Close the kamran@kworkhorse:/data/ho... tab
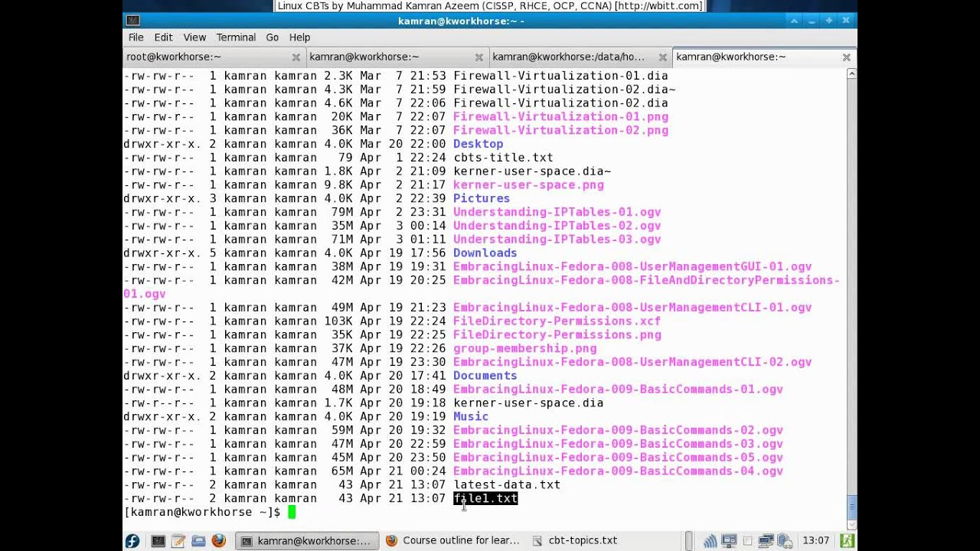Image resolution: width=980 pixels, height=551 pixels. [x=662, y=57]
